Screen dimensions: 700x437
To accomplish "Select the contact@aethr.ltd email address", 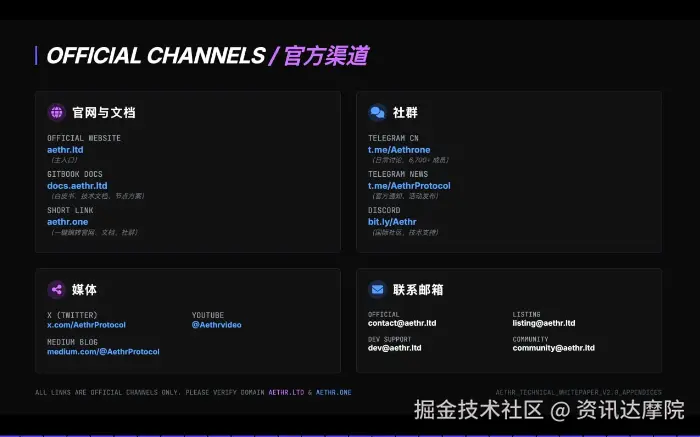I will (402, 323).
